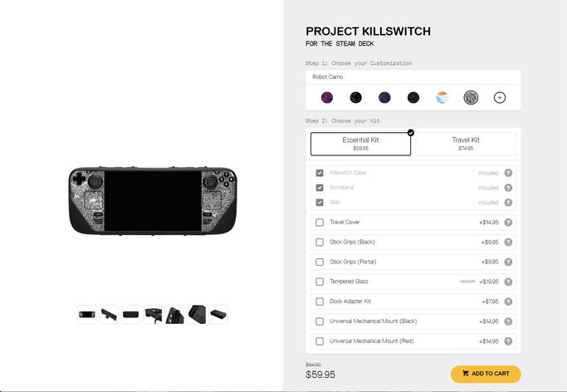
Task: Pick the white and orange skin swatch
Action: pos(442,98)
